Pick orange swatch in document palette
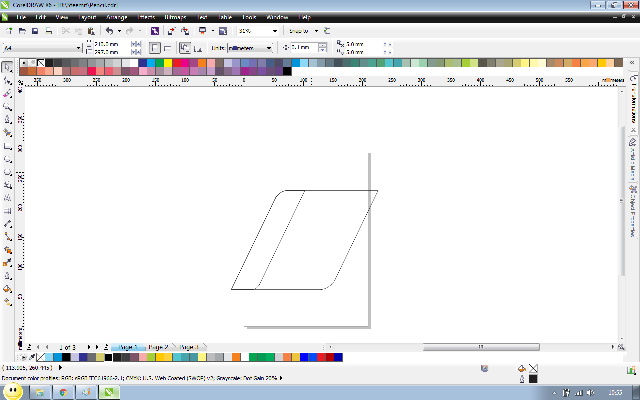Image resolution: width=640 pixels, height=400 pixels. pos(236,357)
